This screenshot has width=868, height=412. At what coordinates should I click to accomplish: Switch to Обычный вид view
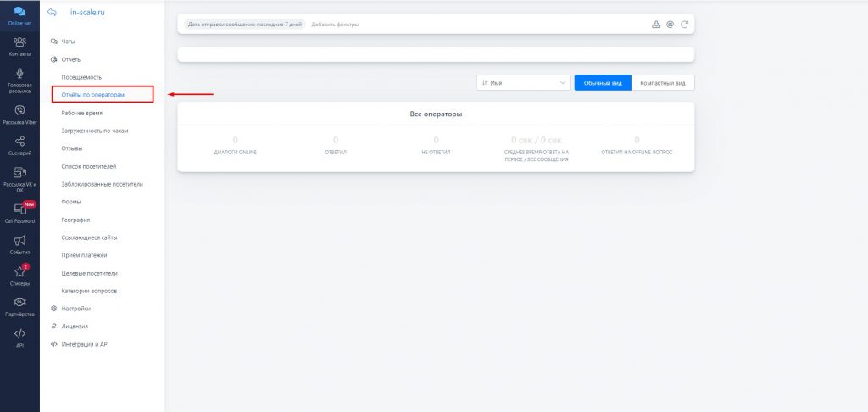coord(603,83)
